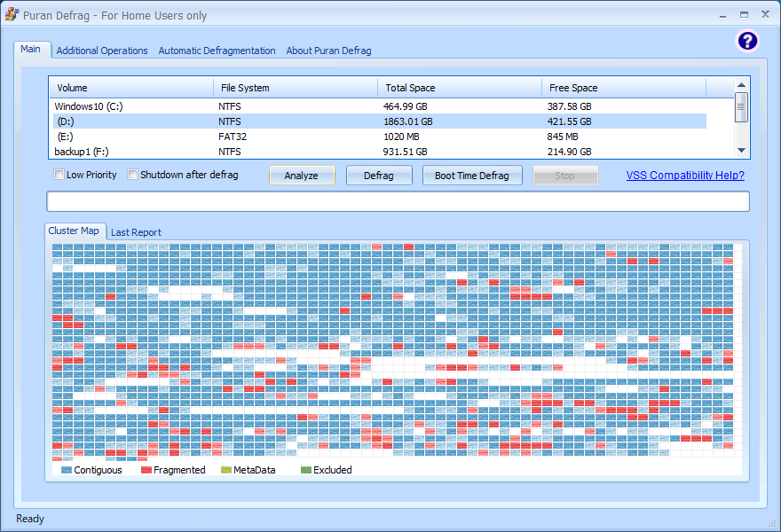Sort by the Total Space column header
The width and height of the screenshot is (781, 532).
point(460,88)
